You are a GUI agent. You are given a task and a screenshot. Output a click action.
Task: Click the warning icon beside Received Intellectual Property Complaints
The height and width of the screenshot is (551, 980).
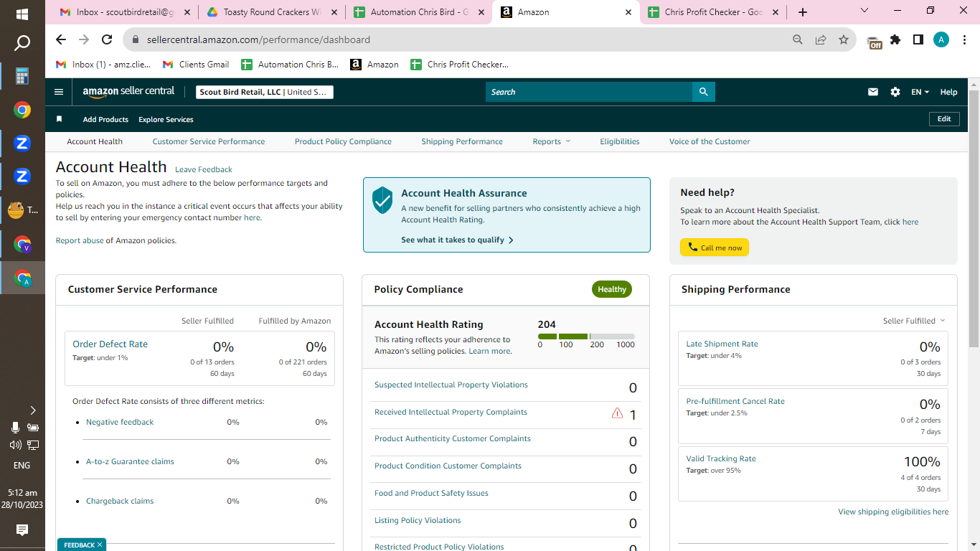pyautogui.click(x=617, y=413)
